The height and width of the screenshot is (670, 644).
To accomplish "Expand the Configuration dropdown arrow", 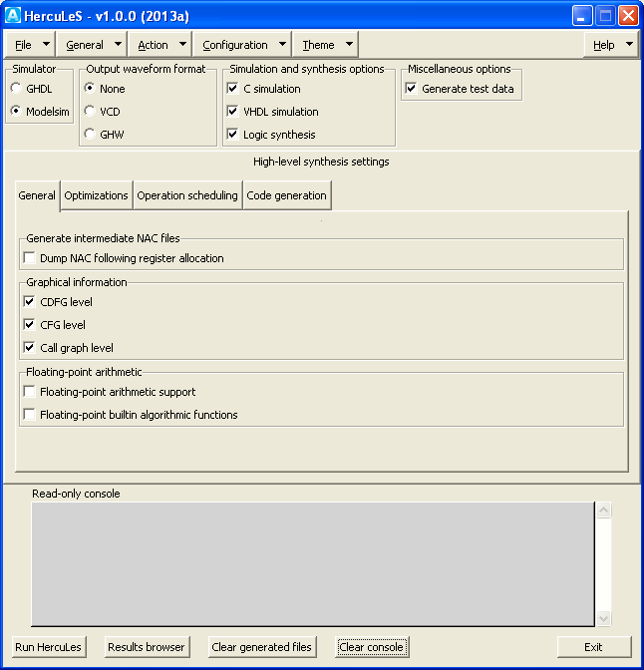I will (x=282, y=44).
